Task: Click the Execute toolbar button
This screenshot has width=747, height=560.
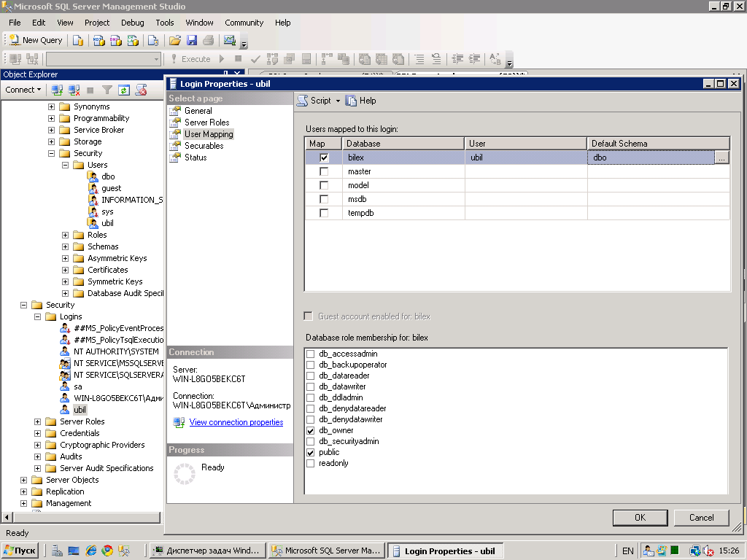Action: [x=191, y=59]
